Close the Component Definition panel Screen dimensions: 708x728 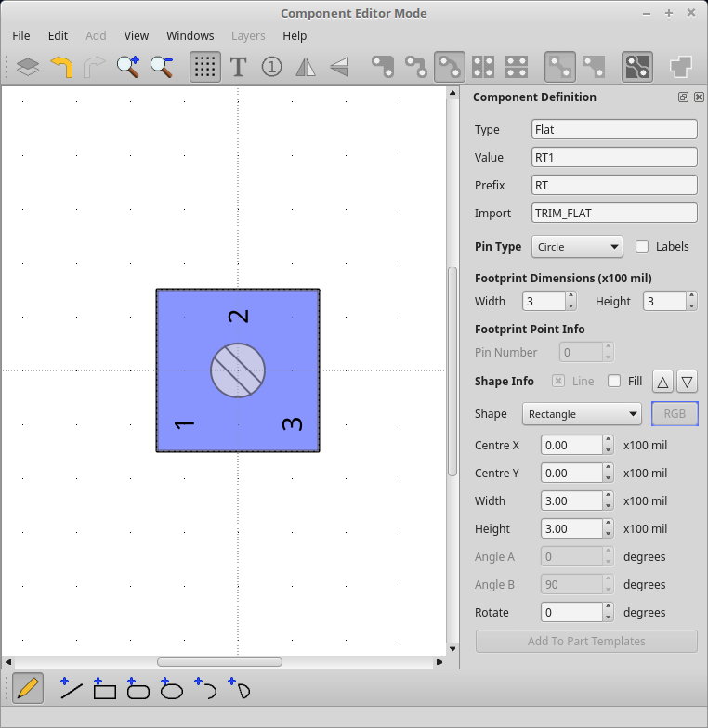pyautogui.click(x=699, y=97)
